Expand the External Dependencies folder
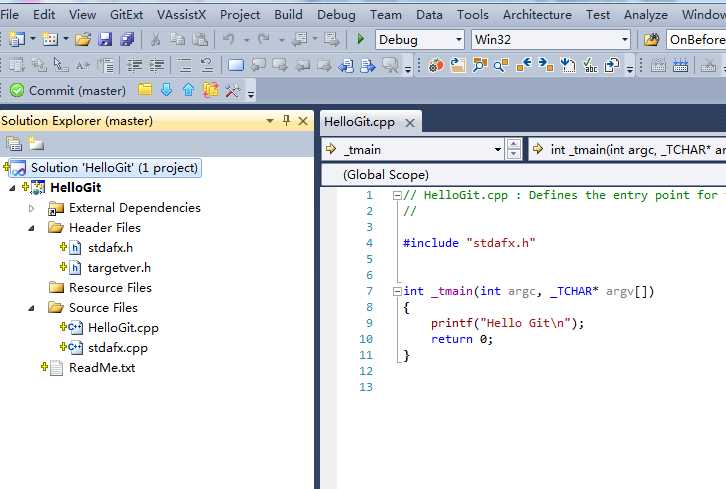 [x=31, y=208]
